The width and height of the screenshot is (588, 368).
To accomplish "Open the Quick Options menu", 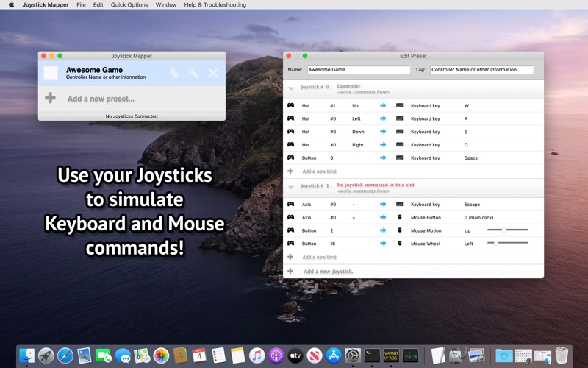I will [x=129, y=4].
